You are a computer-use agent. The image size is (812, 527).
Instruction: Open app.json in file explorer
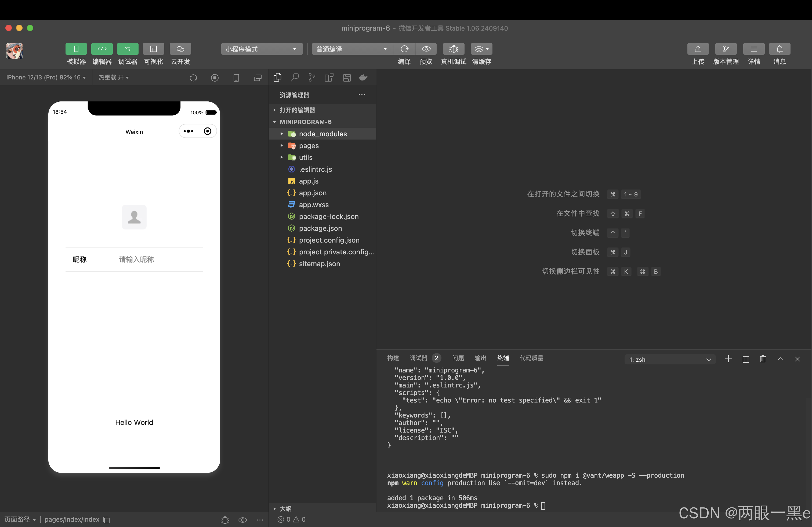pos(313,193)
